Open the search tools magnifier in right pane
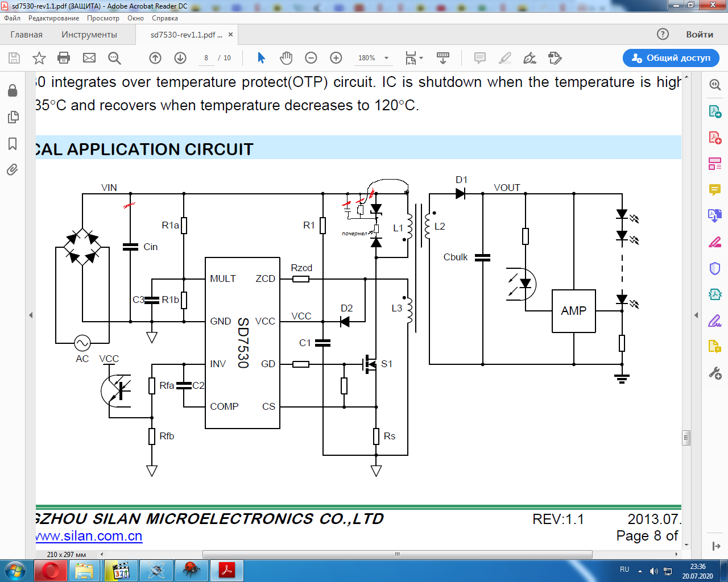The height and width of the screenshot is (582, 728). pos(715,85)
